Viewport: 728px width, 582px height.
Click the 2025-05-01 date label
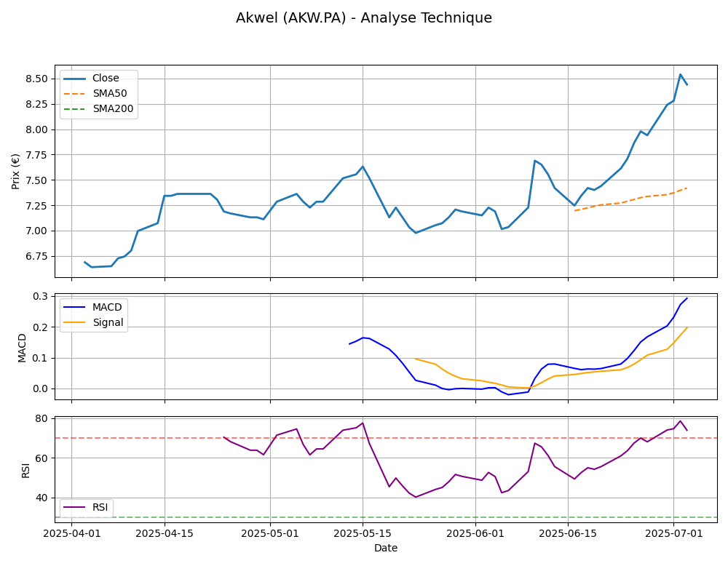(270, 534)
